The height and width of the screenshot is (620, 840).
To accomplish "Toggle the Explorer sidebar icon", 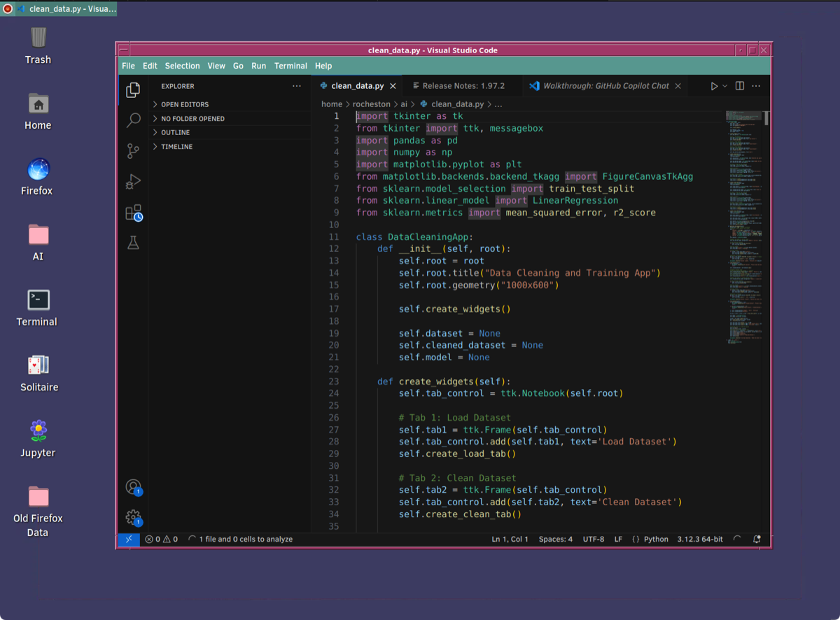I will (x=133, y=90).
